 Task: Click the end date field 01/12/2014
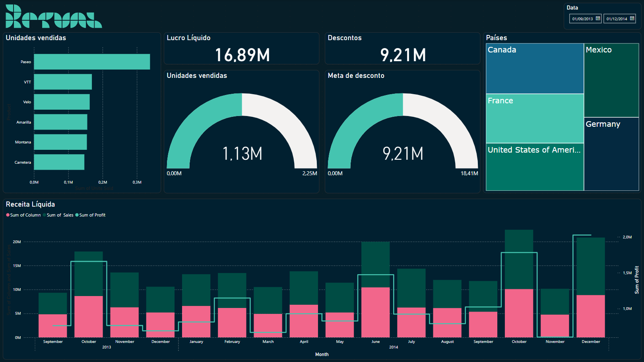(617, 19)
